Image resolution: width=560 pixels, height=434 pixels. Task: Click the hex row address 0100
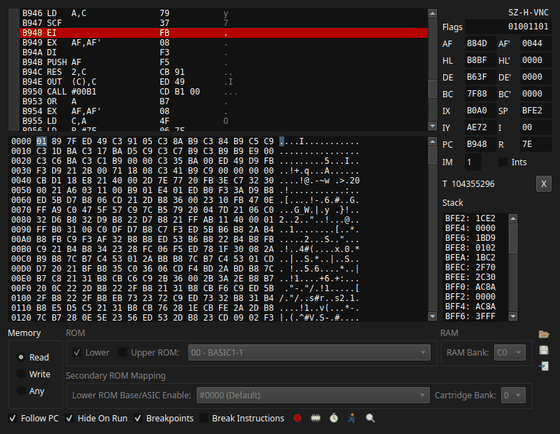coord(21,298)
